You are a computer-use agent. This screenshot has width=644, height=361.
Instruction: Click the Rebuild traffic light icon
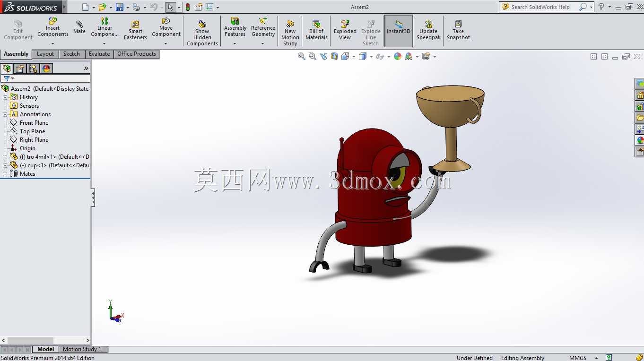click(188, 7)
